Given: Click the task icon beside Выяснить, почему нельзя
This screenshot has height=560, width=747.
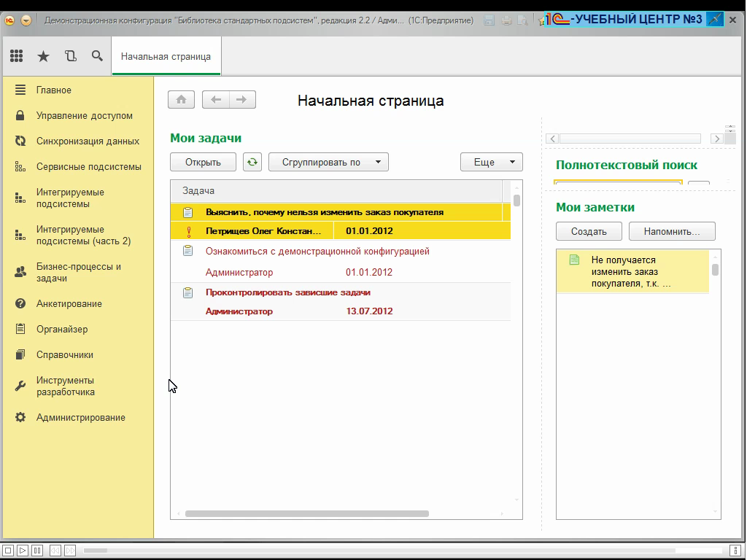Looking at the screenshot, I should [187, 212].
